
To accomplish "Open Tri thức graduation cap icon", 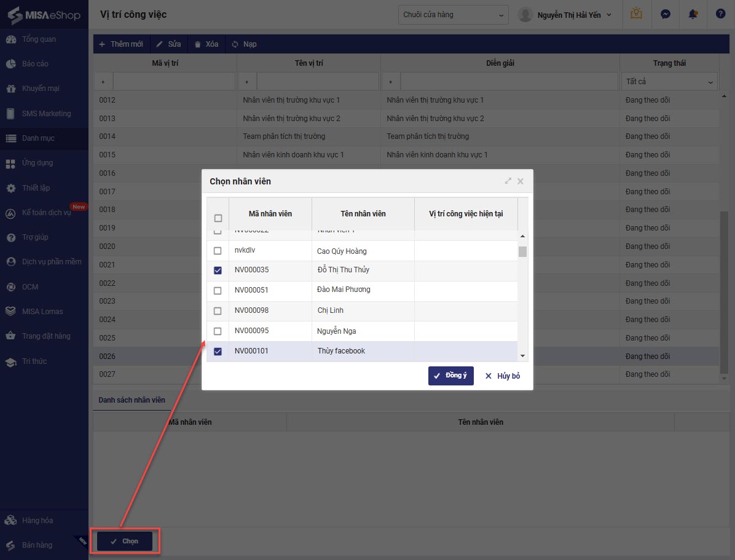I will (x=11, y=361).
